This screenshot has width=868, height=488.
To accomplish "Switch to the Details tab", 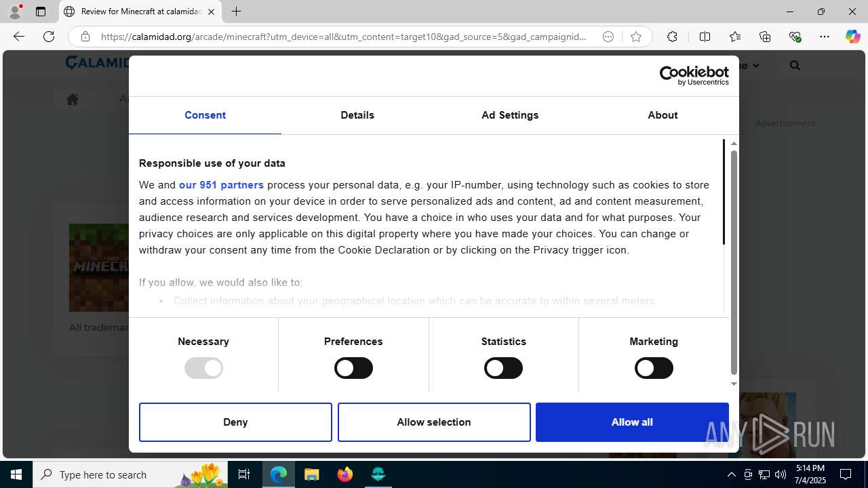I will tap(357, 115).
